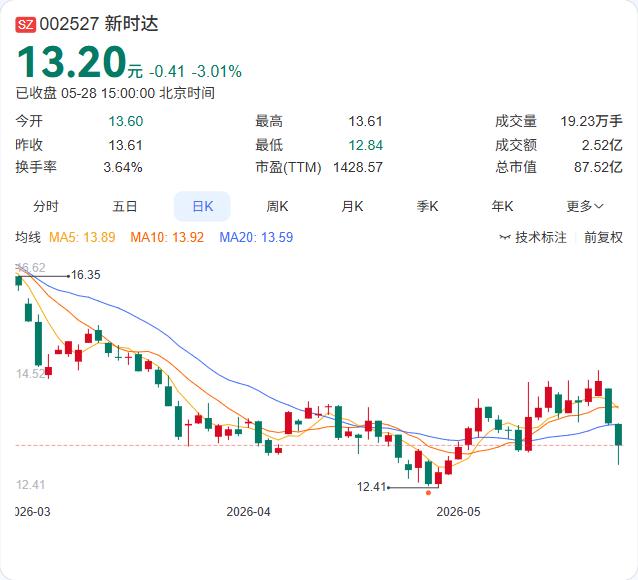The height and width of the screenshot is (580, 638).
Task: Click the 技术标注 chart annotation icon
Action: coord(505,237)
